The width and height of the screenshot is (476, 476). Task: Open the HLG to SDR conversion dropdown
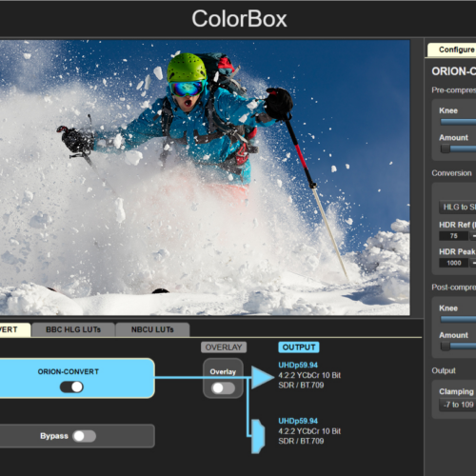coord(458,208)
